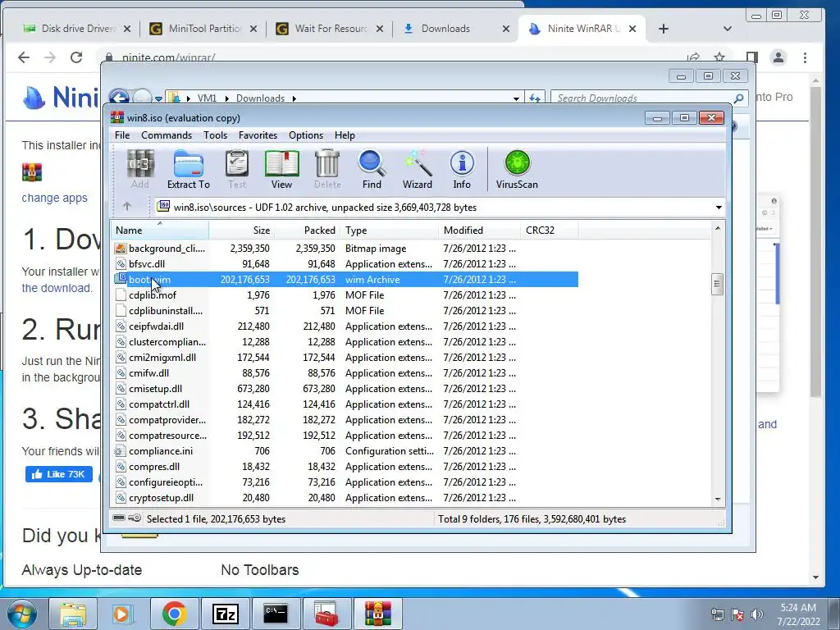Go up one folder level arrow
Image resolution: width=840 pixels, height=630 pixels.
click(127, 206)
